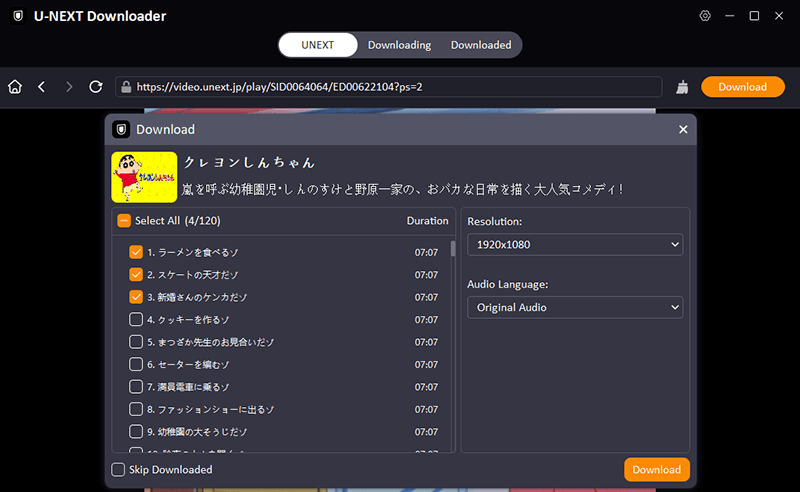Image resolution: width=800 pixels, height=492 pixels.
Task: Switch to the Downloaded tab
Action: [480, 45]
